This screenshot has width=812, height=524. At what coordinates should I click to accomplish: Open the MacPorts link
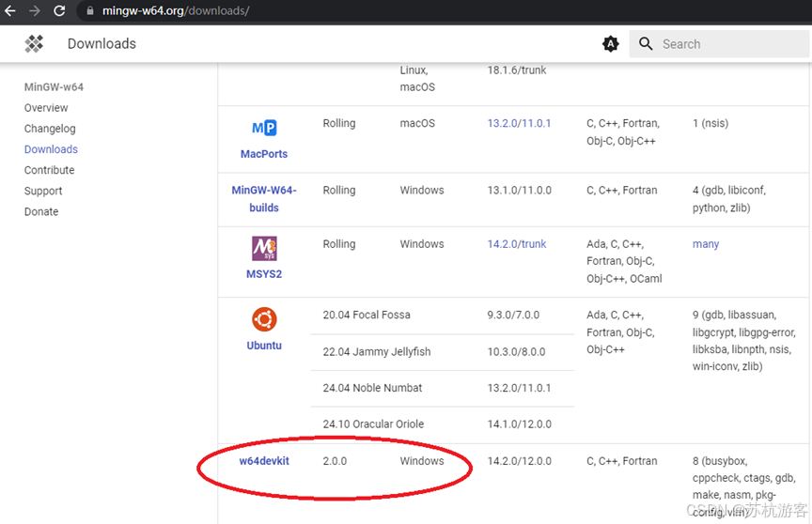tap(264, 154)
